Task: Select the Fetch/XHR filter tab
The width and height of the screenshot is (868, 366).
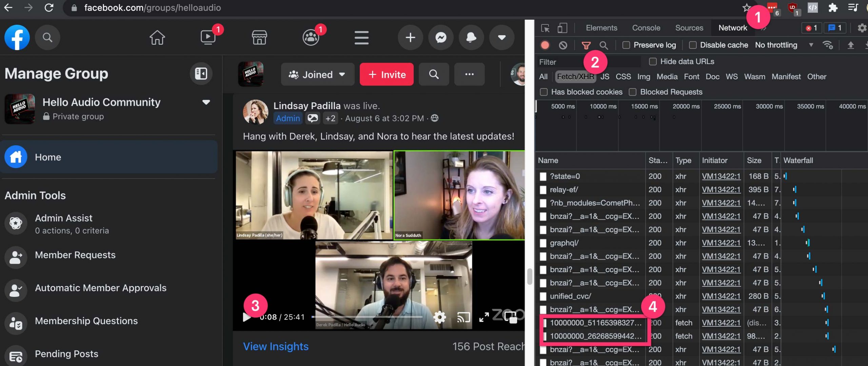Action: coord(575,77)
